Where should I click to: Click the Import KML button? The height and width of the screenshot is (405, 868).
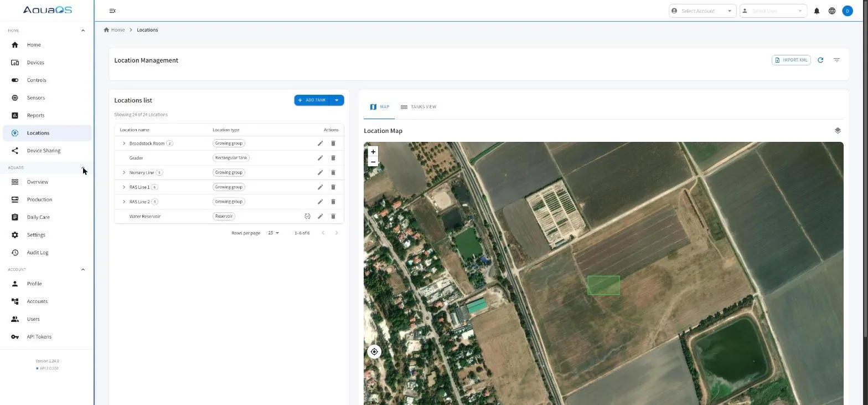(x=791, y=60)
